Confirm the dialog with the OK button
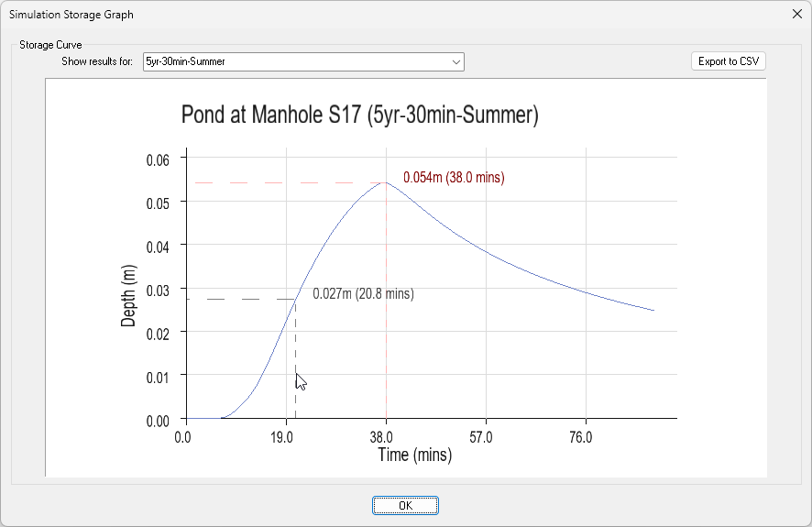Viewport: 812px width, 527px height. pos(405,505)
